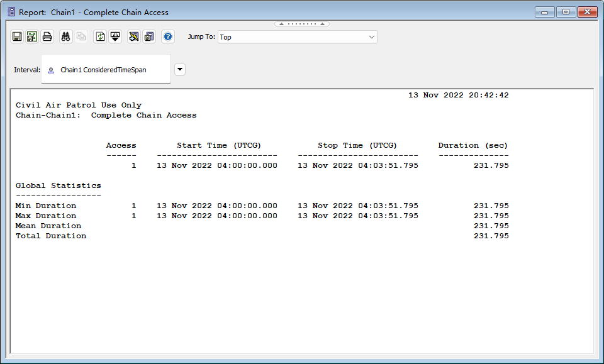Click the grayed-out Copy icon

(81, 36)
